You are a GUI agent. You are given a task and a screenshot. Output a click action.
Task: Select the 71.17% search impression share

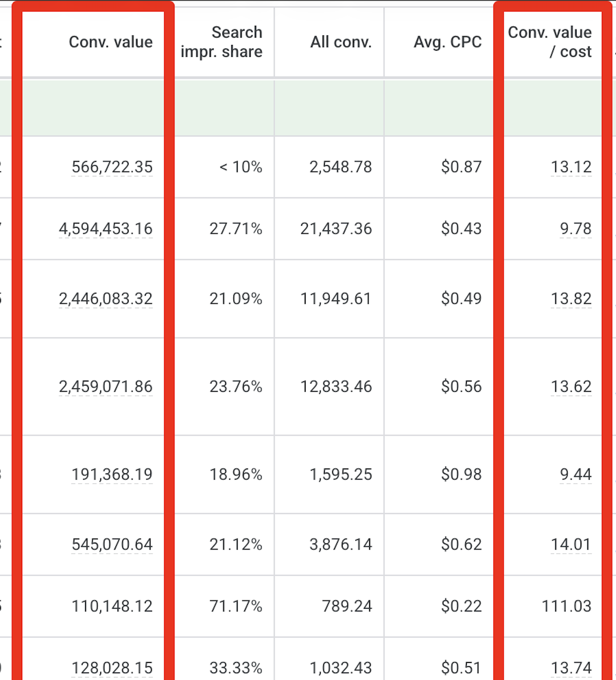[x=236, y=606]
